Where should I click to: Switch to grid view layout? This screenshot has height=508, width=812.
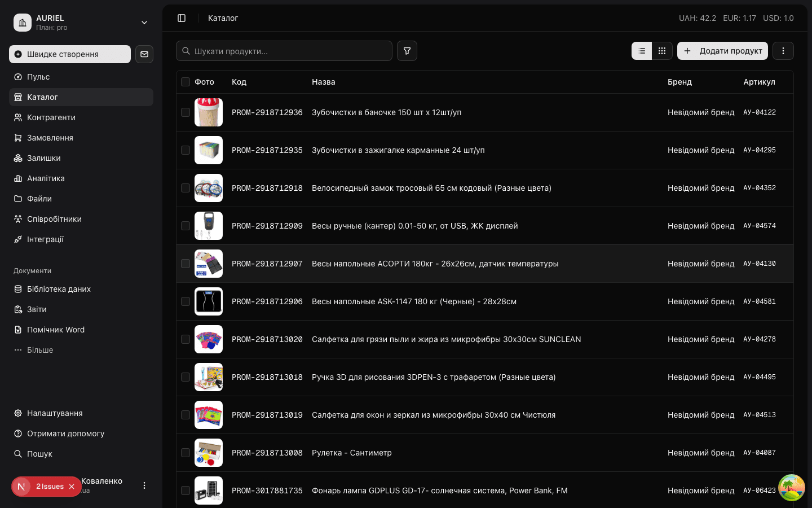click(x=662, y=51)
